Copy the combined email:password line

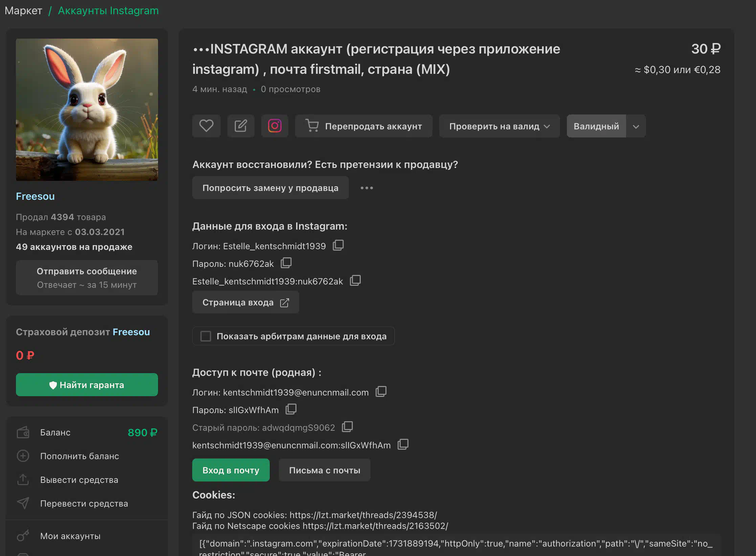[x=403, y=444]
